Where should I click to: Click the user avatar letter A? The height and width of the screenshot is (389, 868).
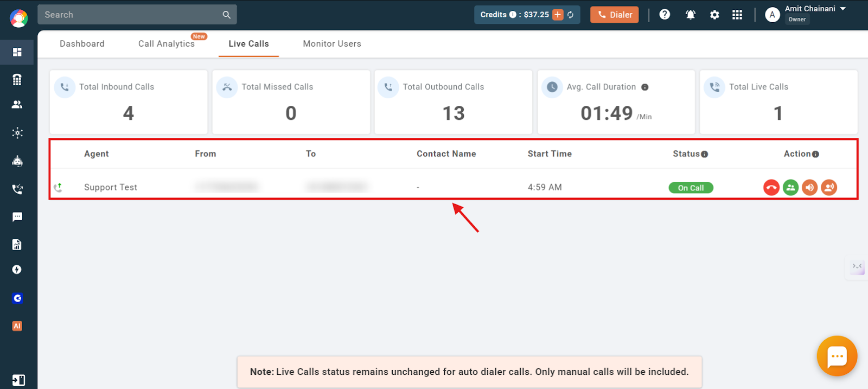(773, 15)
